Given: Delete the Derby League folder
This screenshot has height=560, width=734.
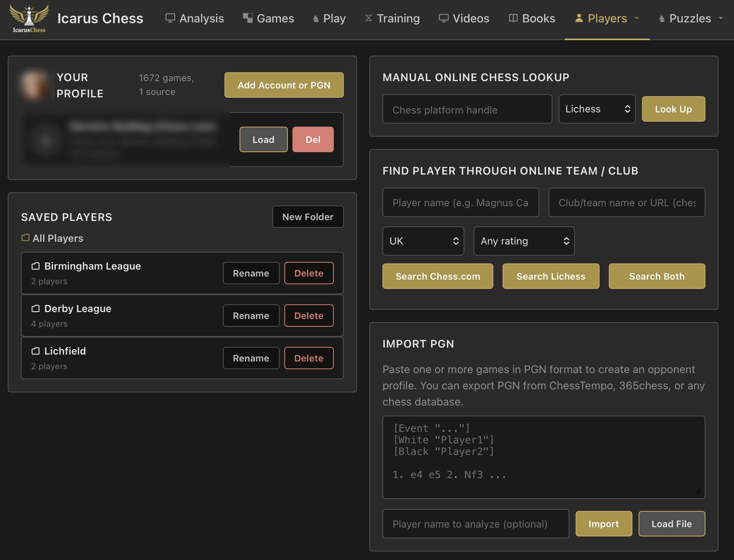Looking at the screenshot, I should (309, 316).
